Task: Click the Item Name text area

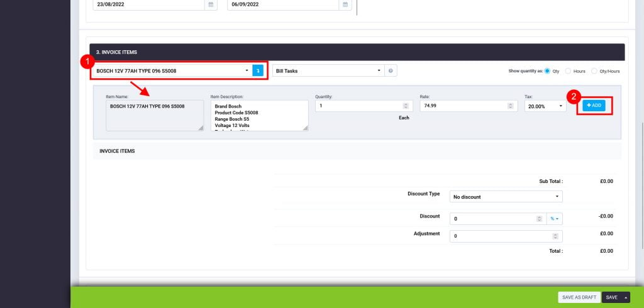Action: coord(155,116)
